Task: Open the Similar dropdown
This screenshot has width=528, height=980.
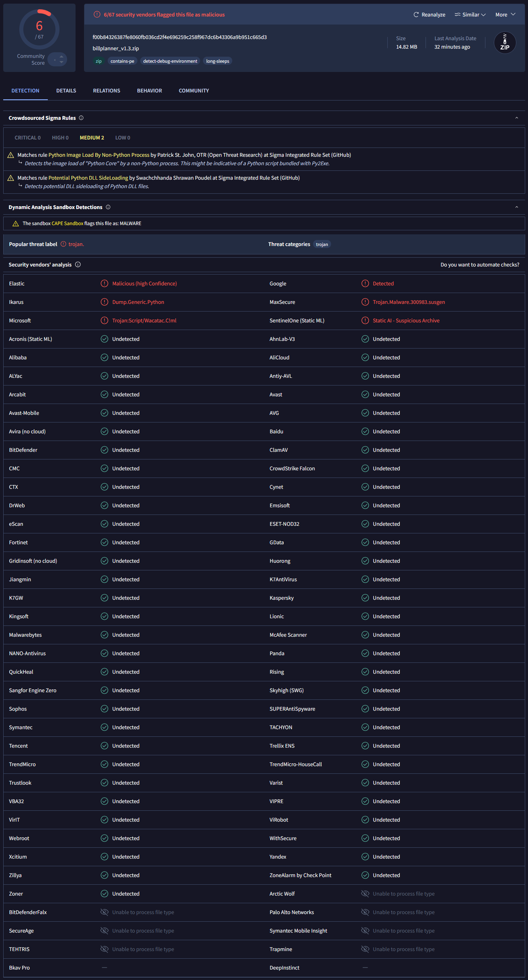Action: 470,14
